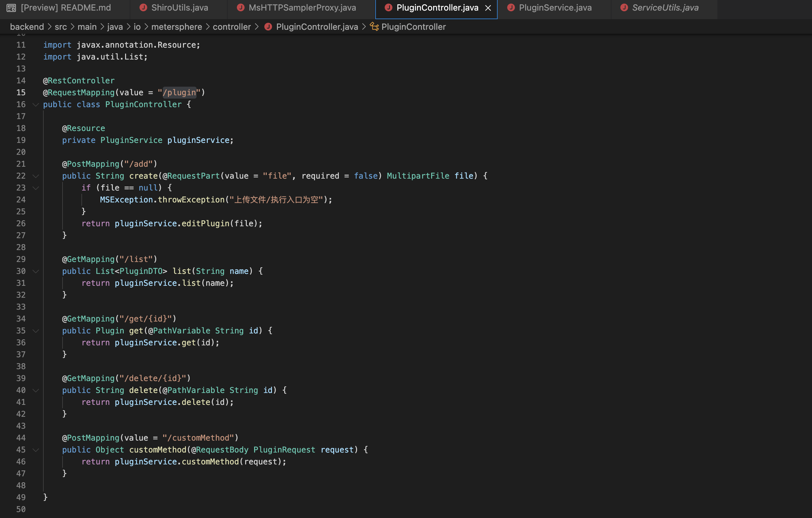Collapse the list method at line 30
This screenshot has width=812, height=518.
[36, 272]
